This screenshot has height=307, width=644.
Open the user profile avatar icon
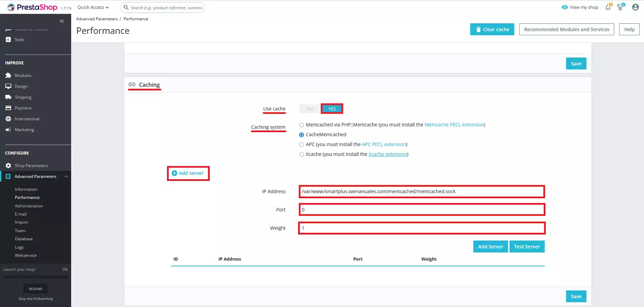click(635, 7)
